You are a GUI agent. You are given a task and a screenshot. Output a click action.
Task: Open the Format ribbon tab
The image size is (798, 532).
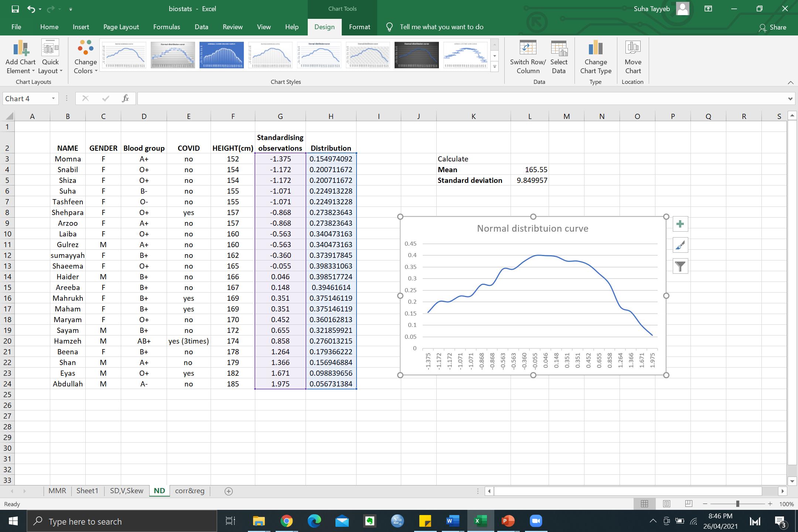click(359, 27)
